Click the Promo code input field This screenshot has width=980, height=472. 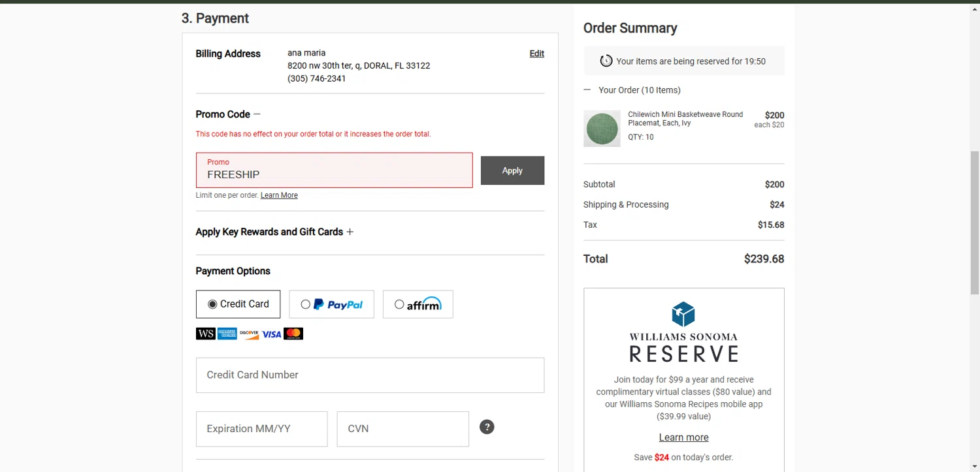[x=334, y=170]
